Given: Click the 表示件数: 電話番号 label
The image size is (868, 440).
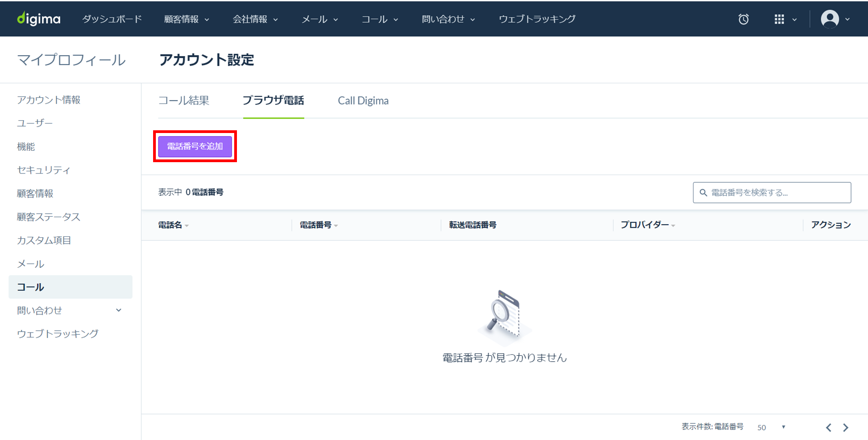Looking at the screenshot, I should click(713, 427).
